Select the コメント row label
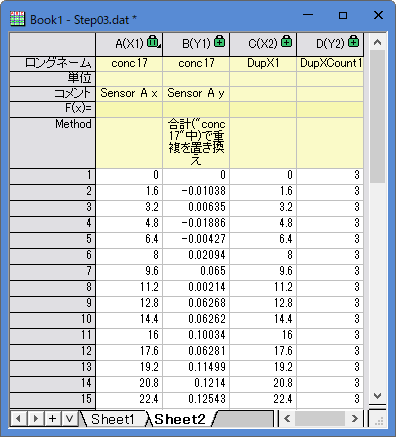Screen dimensions: 396x437 click(53, 94)
